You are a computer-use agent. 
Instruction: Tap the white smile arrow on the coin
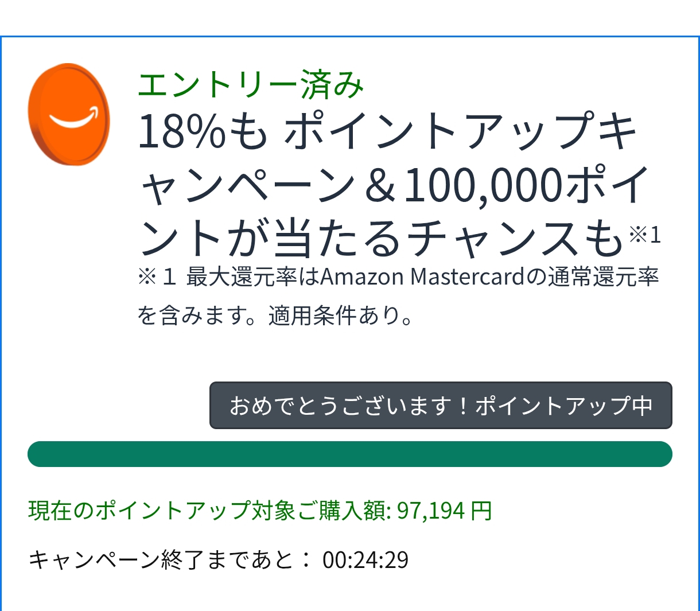coord(75,119)
